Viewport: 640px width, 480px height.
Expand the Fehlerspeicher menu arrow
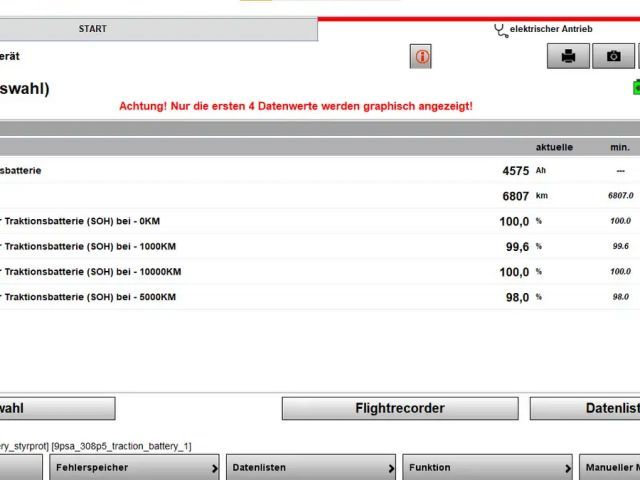tap(215, 467)
